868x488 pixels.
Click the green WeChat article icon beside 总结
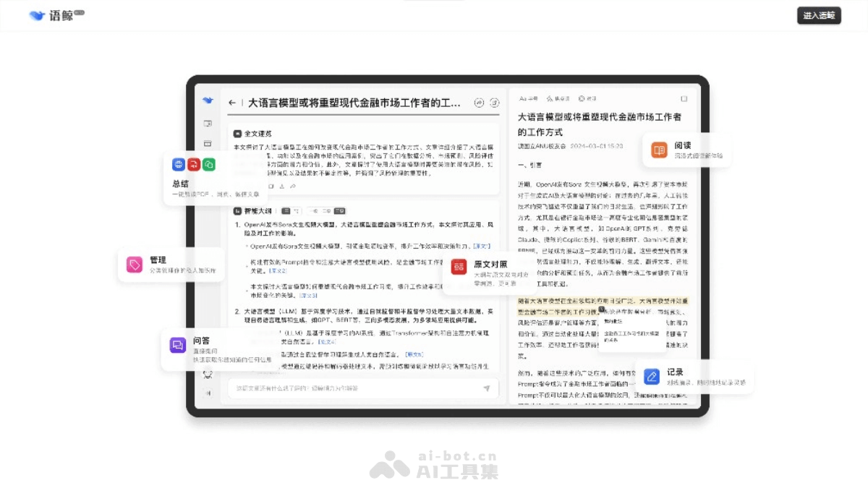point(209,164)
